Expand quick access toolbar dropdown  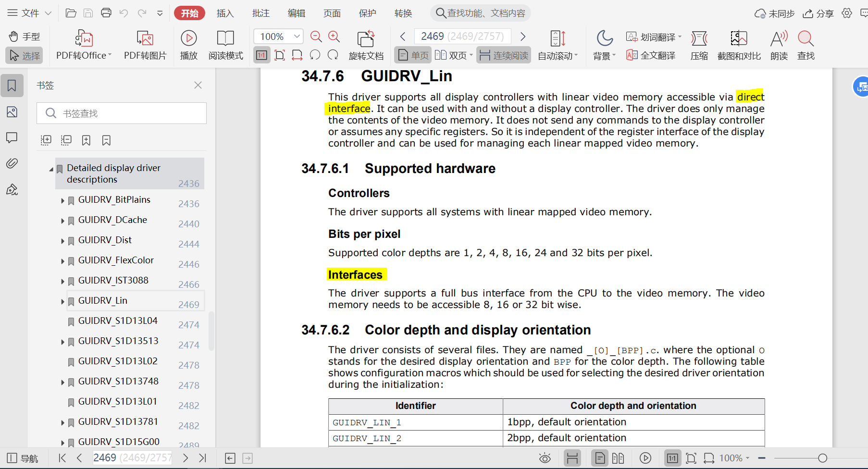160,13
